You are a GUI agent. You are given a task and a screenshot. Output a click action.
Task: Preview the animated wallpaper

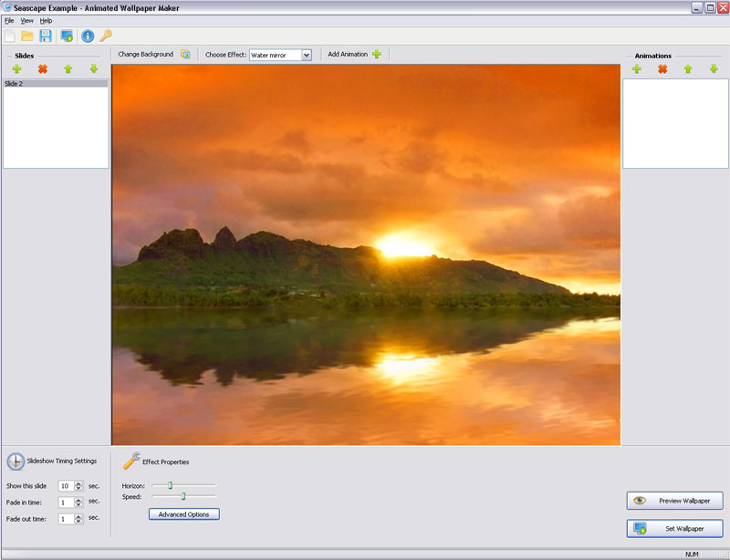(x=673, y=500)
